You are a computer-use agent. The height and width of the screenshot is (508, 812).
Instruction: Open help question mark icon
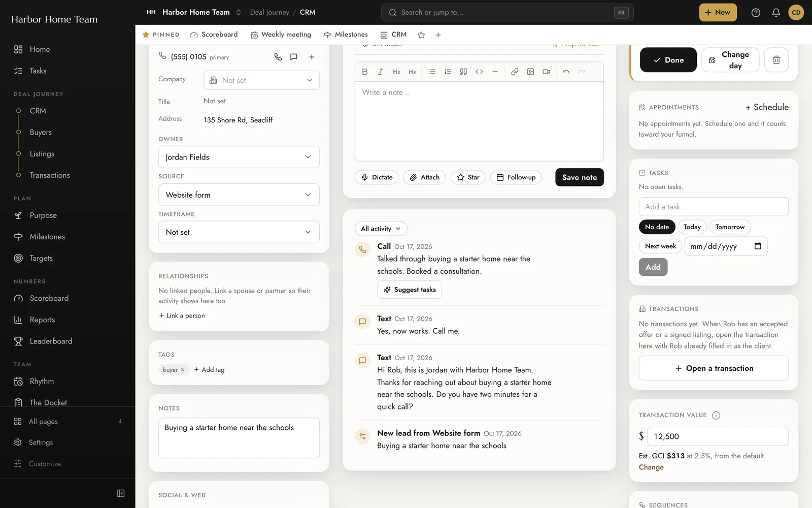pos(756,13)
